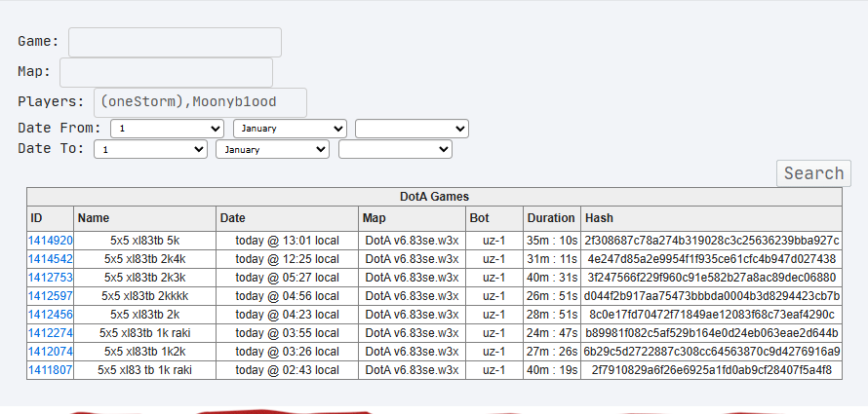This screenshot has width=868, height=414.
Task: Click uz-1 bot cell in row 1411807
Action: tap(493, 370)
